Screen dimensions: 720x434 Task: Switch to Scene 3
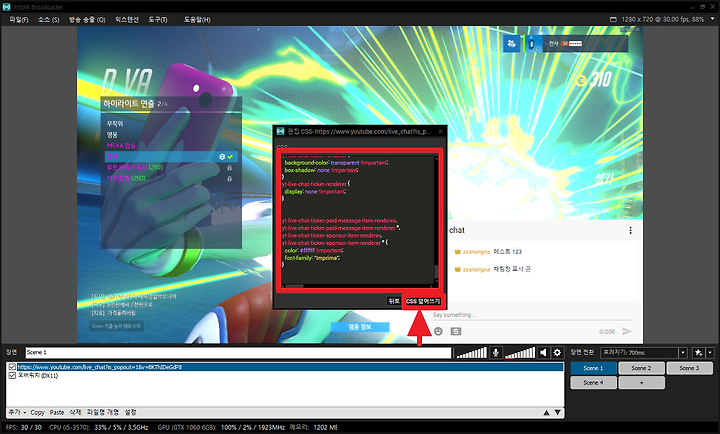coord(689,368)
